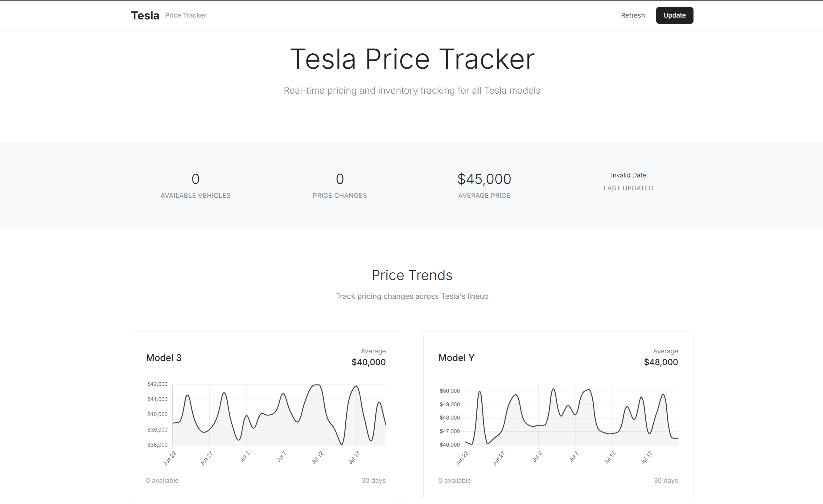The width and height of the screenshot is (823, 504).
Task: Click the AVERAGE PRICE label
Action: coord(484,196)
